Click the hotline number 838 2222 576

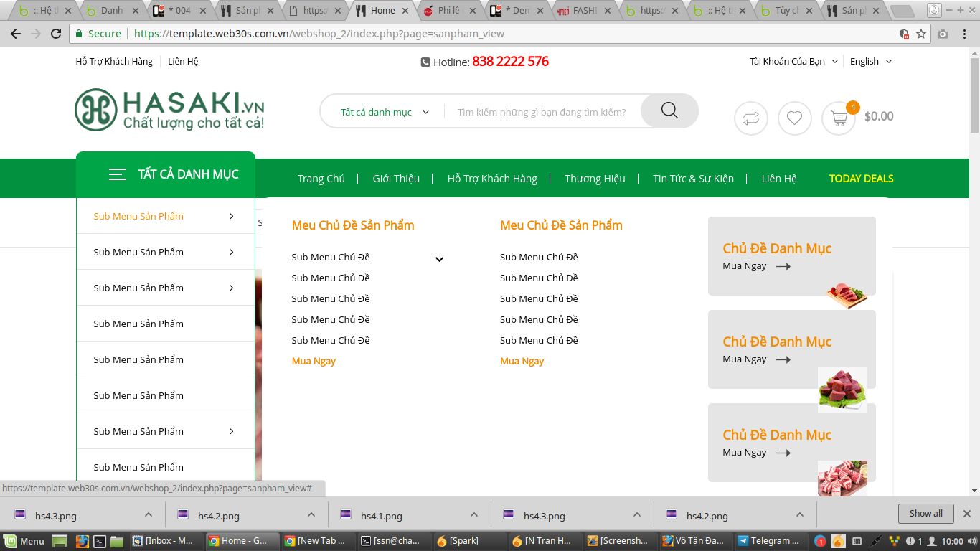coord(510,62)
